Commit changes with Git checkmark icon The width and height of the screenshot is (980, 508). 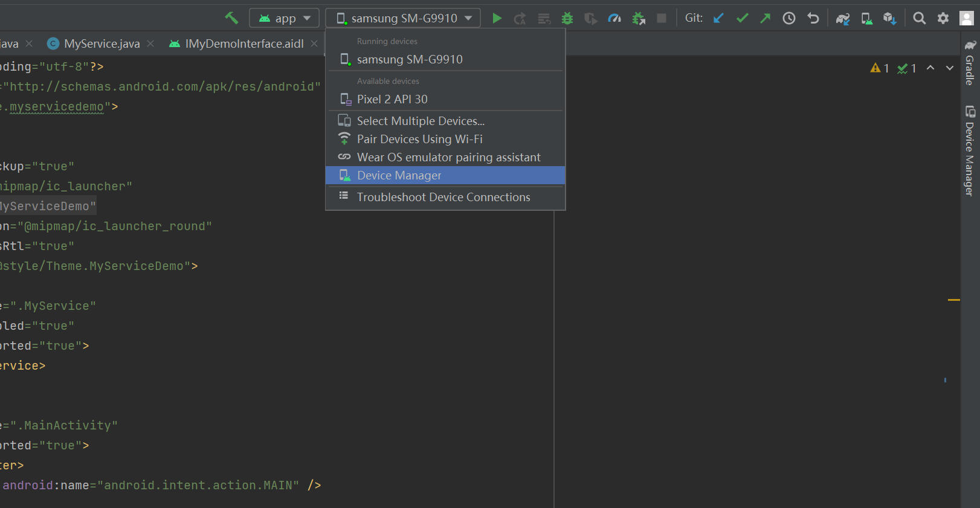pyautogui.click(x=742, y=18)
